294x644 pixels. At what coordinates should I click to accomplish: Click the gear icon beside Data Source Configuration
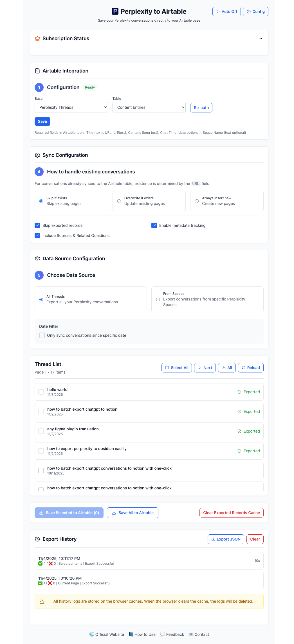[x=37, y=259]
